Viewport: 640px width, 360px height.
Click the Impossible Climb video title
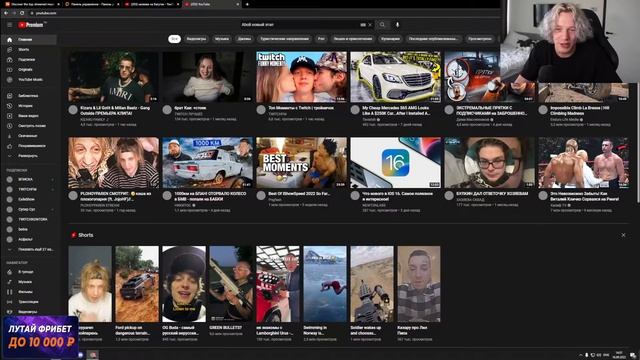580,111
